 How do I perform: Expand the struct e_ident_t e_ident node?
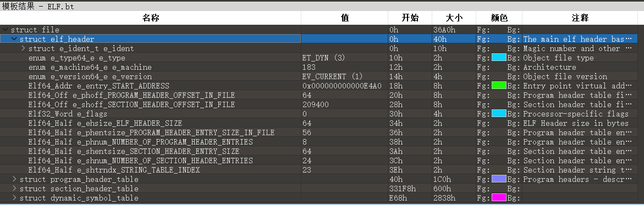click(24, 48)
